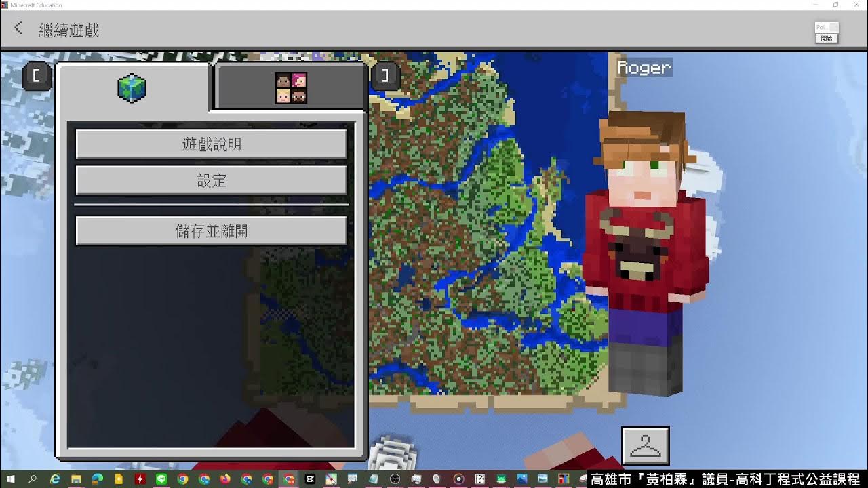Open Firefox from the taskbar

[x=225, y=479]
